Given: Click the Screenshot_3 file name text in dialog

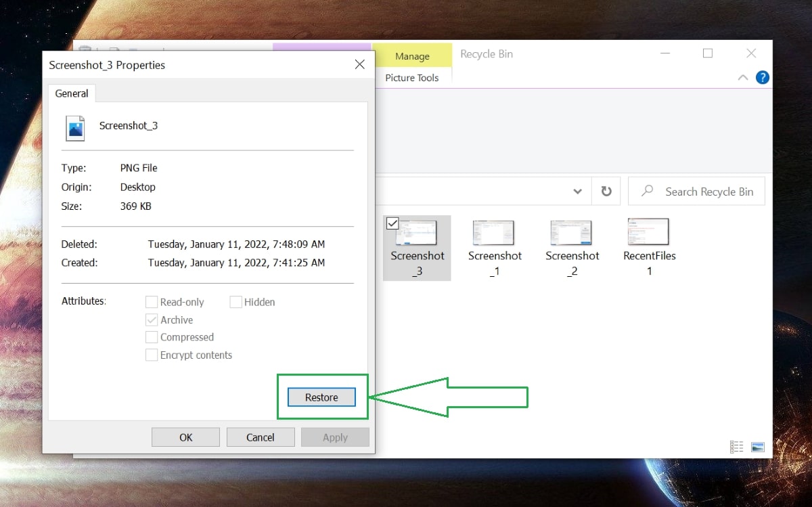Looking at the screenshot, I should tap(129, 126).
